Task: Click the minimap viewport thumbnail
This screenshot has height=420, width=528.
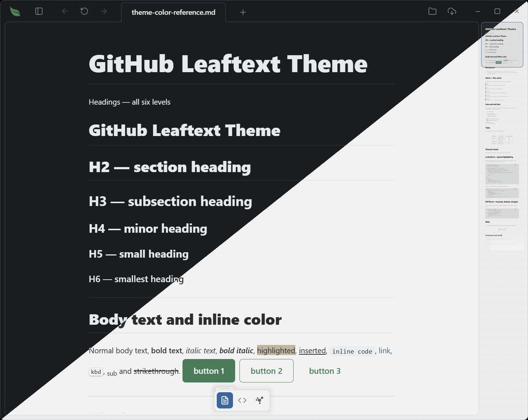Action: [502, 45]
